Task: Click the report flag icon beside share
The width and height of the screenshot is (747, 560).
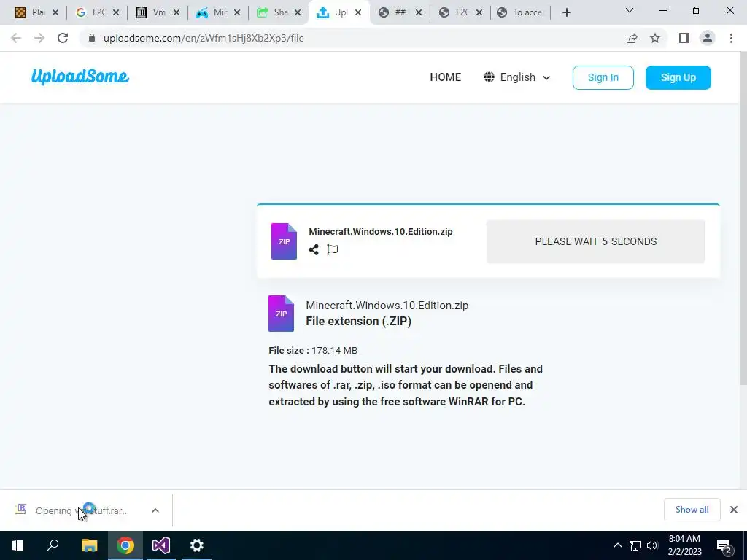Action: click(333, 249)
